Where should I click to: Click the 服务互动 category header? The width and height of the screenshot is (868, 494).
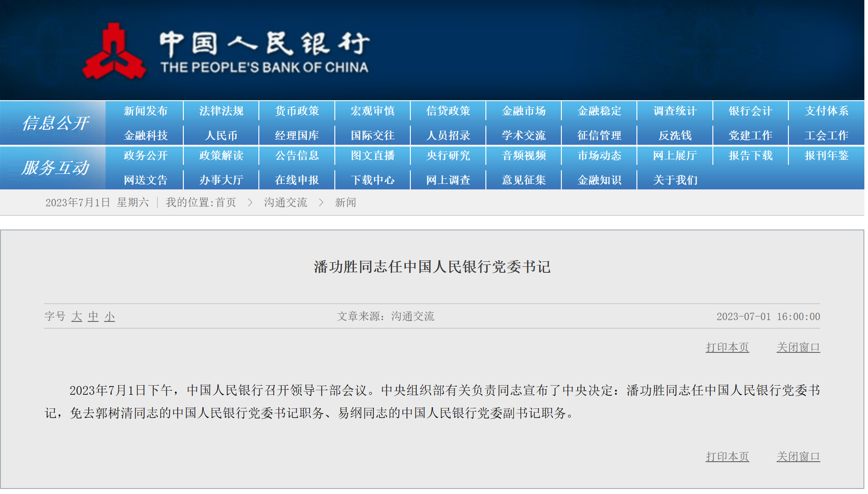coord(55,168)
